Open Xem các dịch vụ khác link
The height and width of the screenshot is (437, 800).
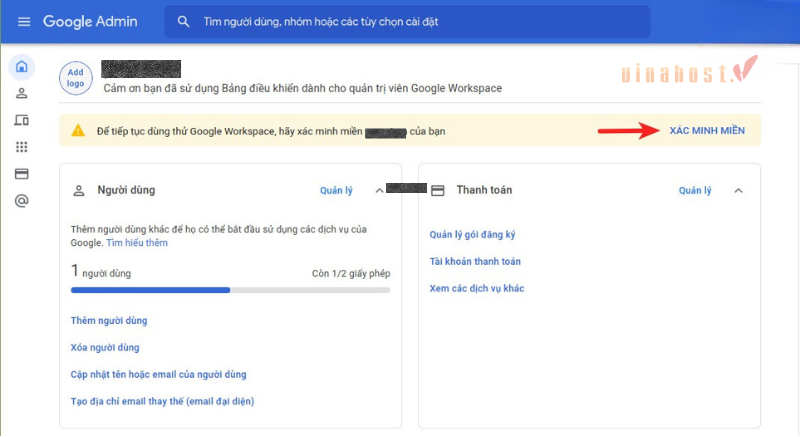477,289
